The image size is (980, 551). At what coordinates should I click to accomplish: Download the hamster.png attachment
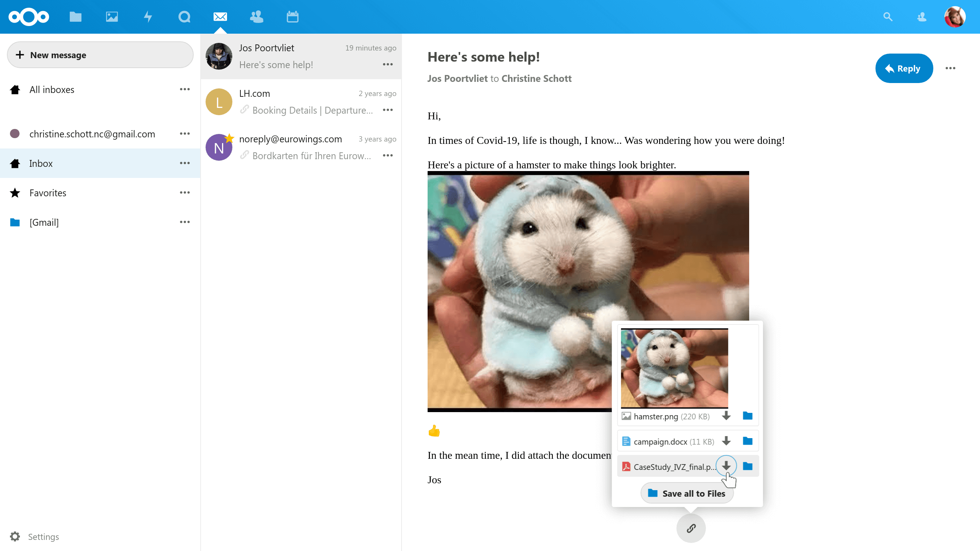coord(726,416)
